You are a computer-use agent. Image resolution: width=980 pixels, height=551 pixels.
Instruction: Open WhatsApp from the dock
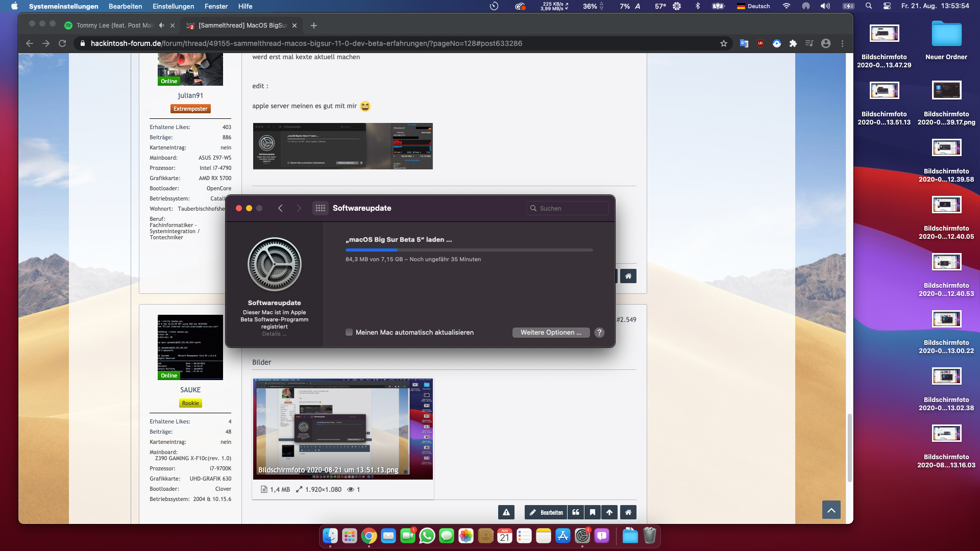[427, 536]
